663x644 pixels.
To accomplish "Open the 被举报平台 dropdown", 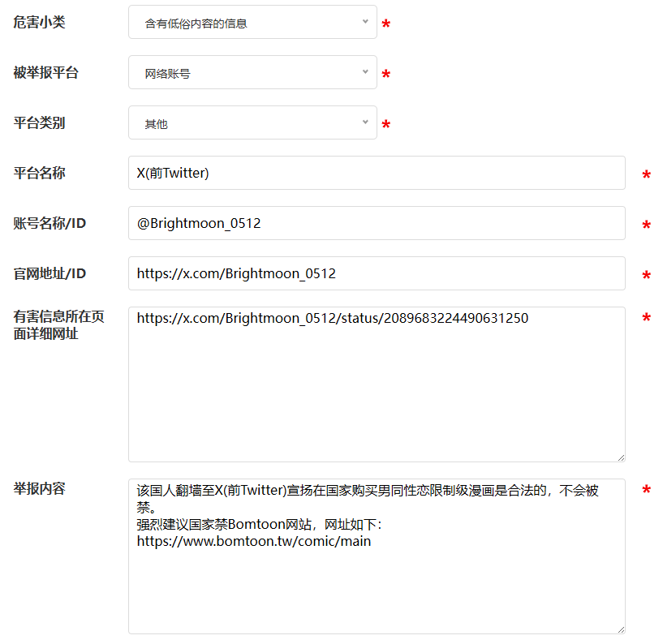I will (252, 72).
